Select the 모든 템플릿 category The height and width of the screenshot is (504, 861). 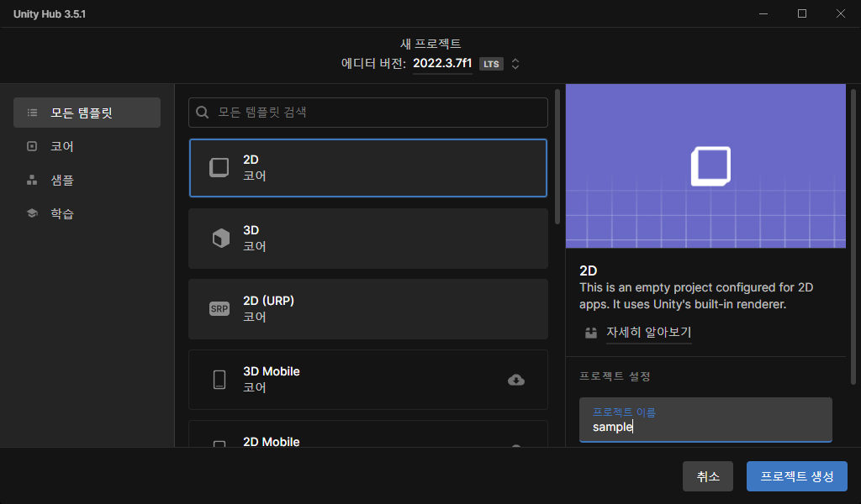tap(87, 113)
